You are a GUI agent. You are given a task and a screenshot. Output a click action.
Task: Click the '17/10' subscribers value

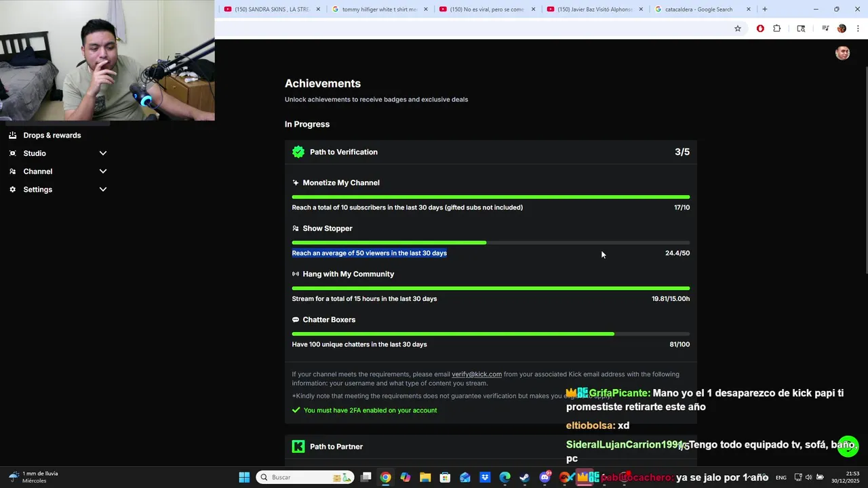pos(682,207)
